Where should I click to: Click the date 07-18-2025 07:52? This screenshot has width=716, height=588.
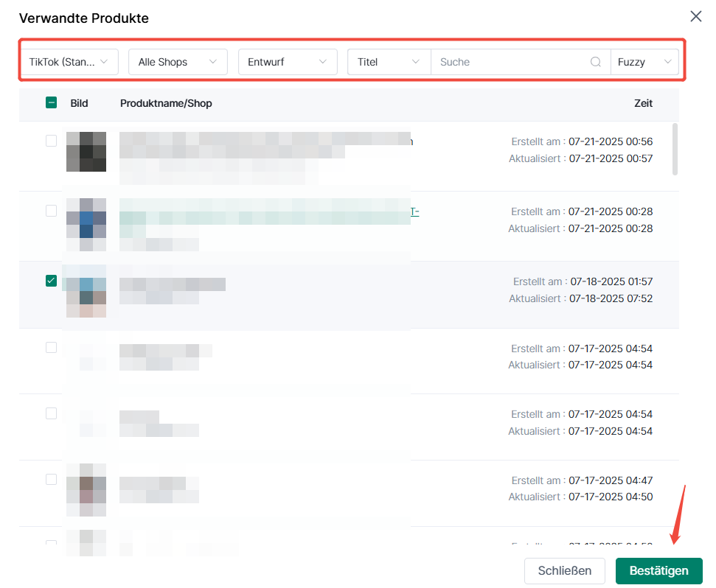point(611,299)
